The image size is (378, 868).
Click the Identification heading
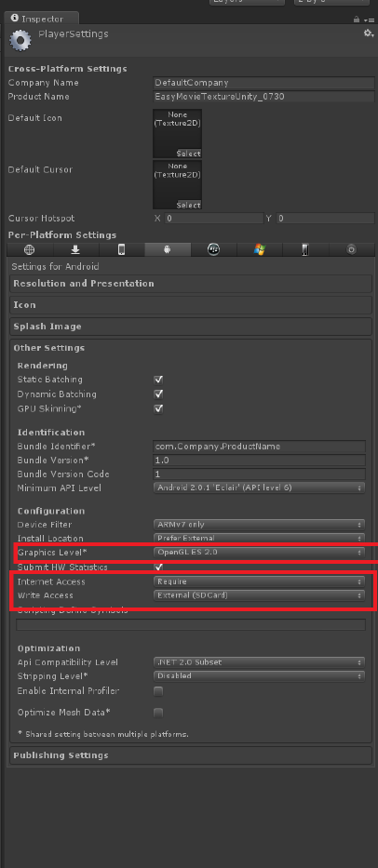tap(51, 433)
